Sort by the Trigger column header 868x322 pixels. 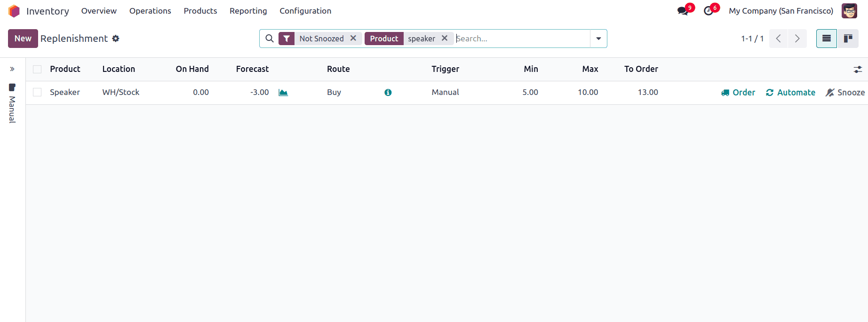coord(445,69)
